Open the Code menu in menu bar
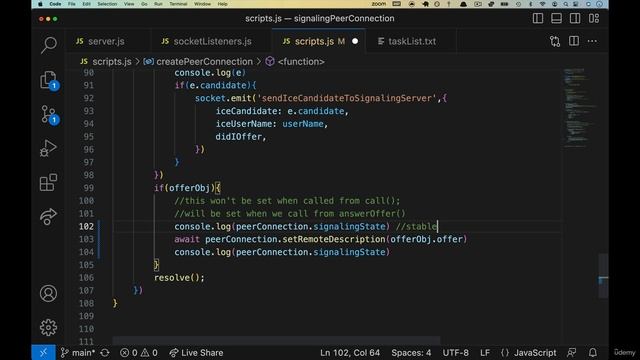Viewport: 640px width, 360px height. point(55,4)
